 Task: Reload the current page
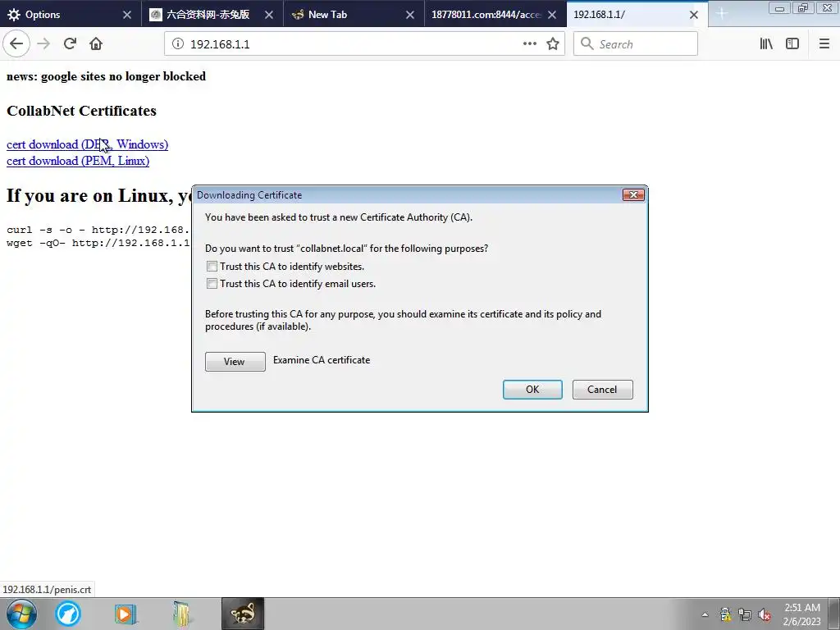(x=70, y=44)
